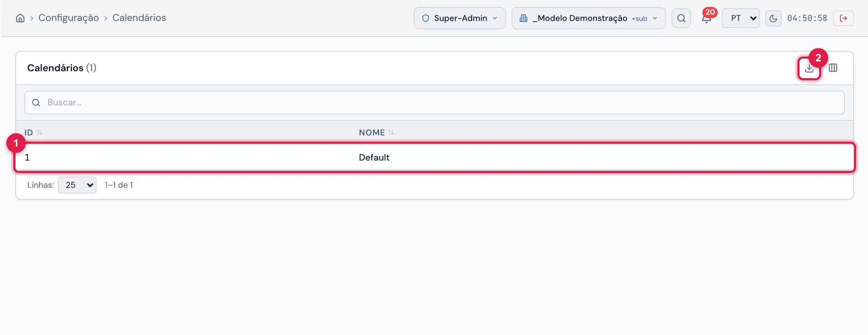Viewport: 868px width, 335px height.
Task: Open the Default calendar row
Action: [x=434, y=157]
